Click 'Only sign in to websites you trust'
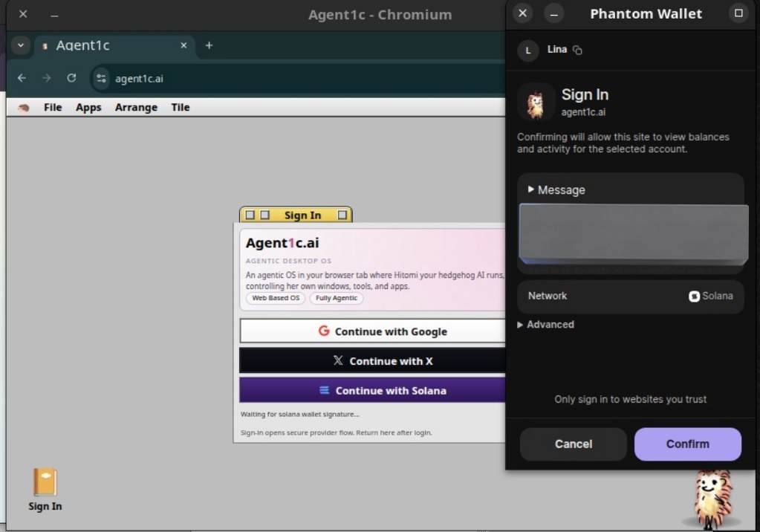Image resolution: width=760 pixels, height=532 pixels. click(630, 399)
